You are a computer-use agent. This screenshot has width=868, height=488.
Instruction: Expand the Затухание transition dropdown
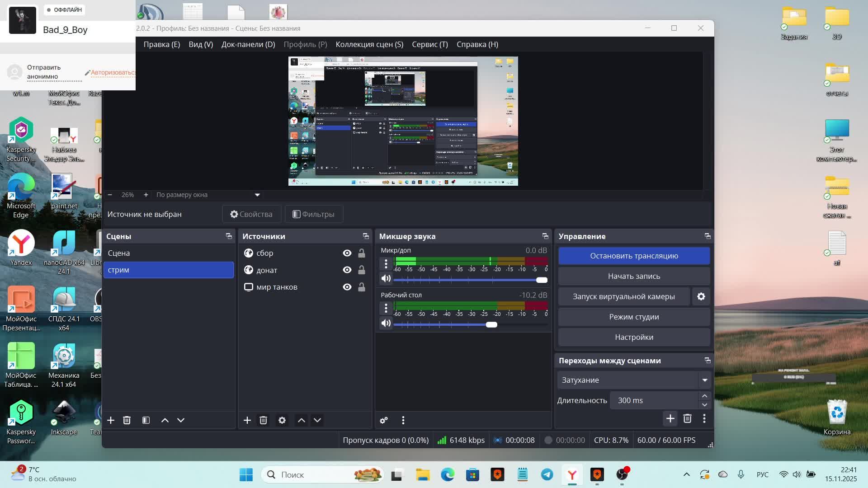coord(704,380)
